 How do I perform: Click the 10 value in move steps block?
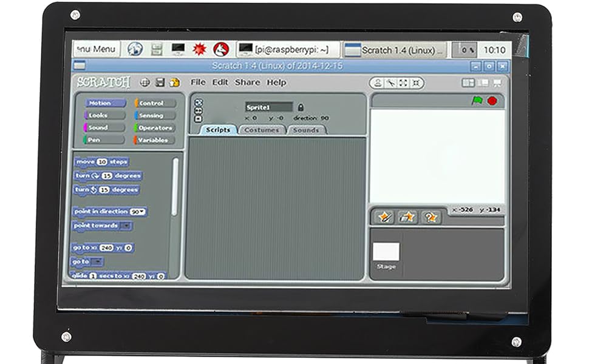[x=102, y=162]
